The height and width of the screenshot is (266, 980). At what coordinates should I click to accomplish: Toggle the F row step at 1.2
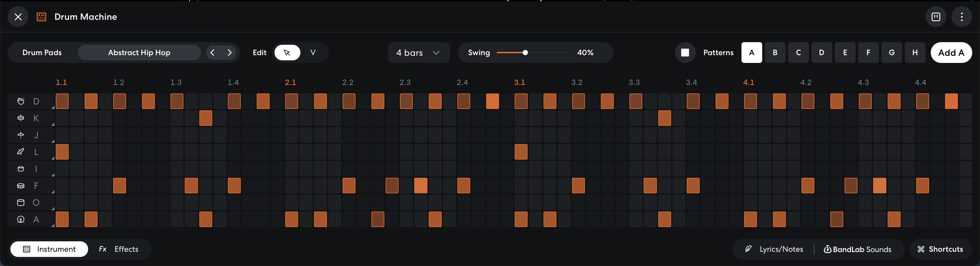tap(120, 186)
